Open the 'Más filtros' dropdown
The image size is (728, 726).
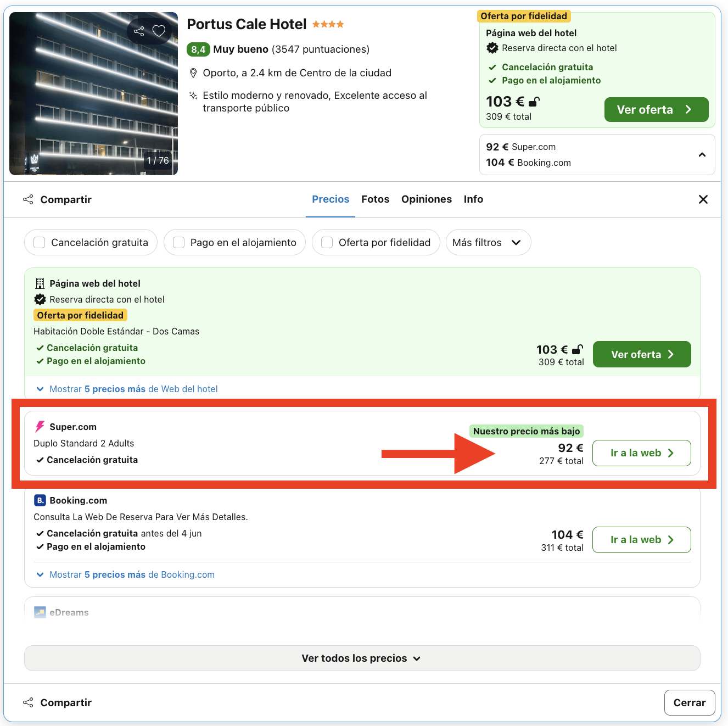[488, 242]
